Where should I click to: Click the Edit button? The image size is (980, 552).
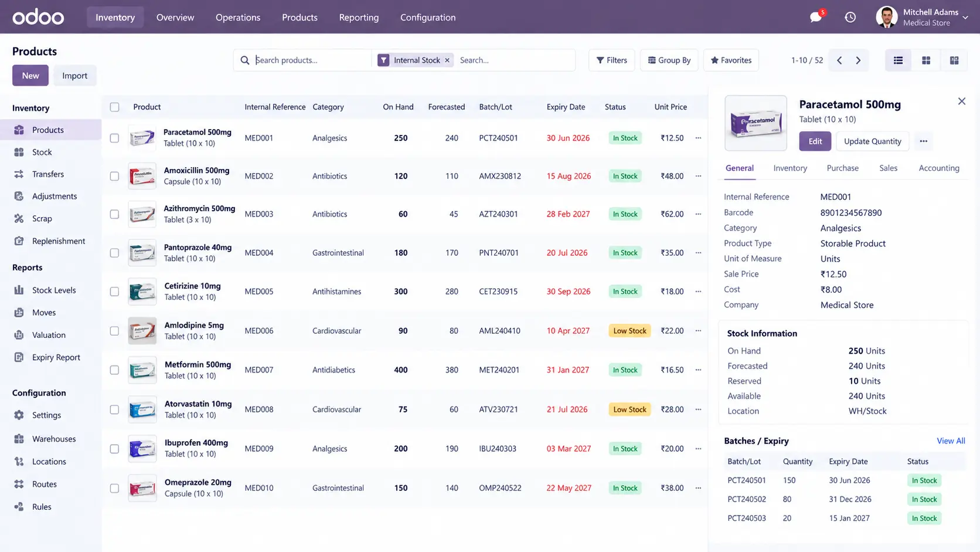pos(815,141)
